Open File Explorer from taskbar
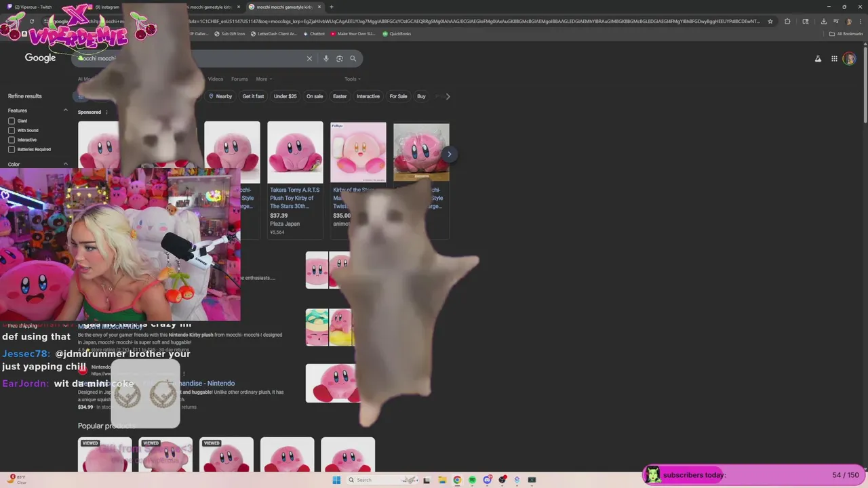 pyautogui.click(x=441, y=480)
